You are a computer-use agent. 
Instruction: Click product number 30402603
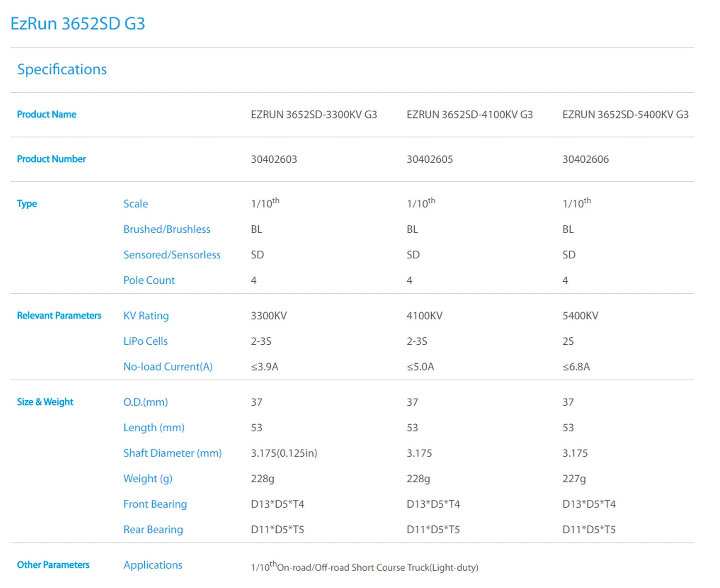click(x=274, y=159)
